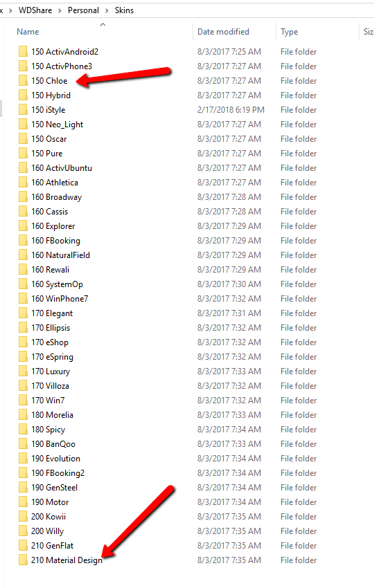
Task: Sort by the Date modified column header
Action: pyautogui.click(x=223, y=32)
